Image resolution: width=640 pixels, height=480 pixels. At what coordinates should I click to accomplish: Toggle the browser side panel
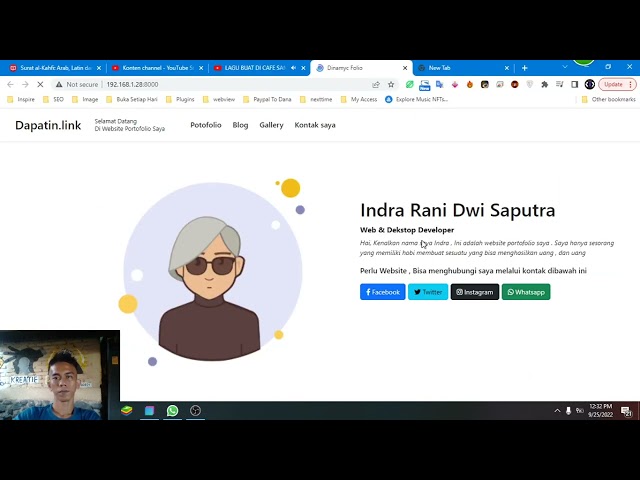pos(574,84)
